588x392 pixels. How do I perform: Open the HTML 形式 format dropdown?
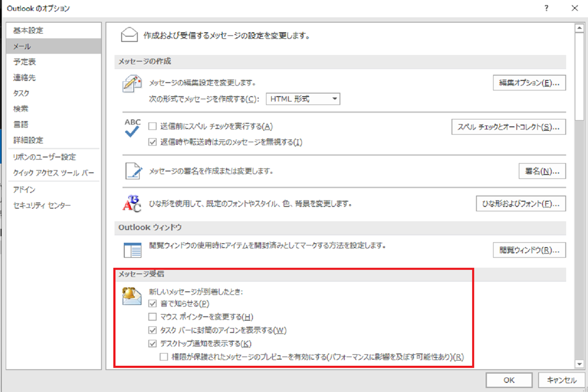(303, 99)
